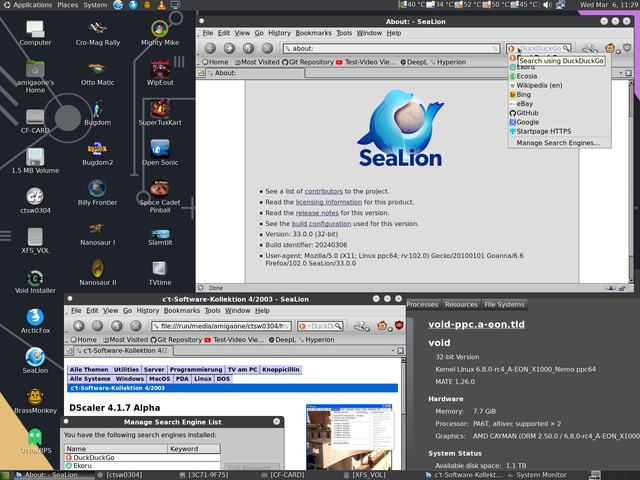Viewport: 640px width, 480px height.
Task: Select GitHub search engine
Action: click(x=560, y=113)
